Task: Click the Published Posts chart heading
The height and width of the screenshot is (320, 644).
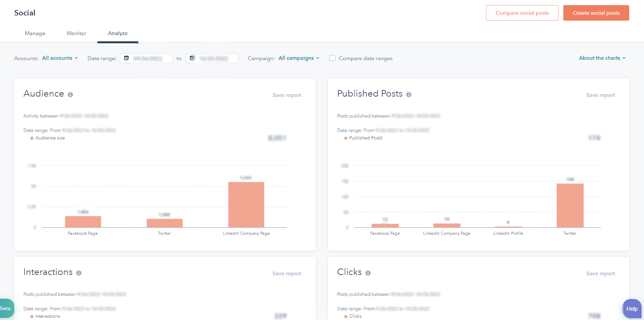Action: 370,94
